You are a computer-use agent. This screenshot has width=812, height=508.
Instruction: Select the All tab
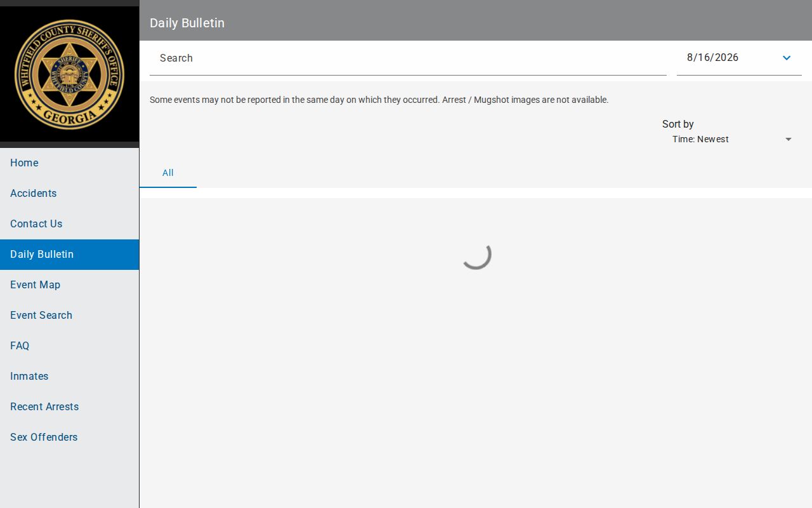tap(168, 173)
